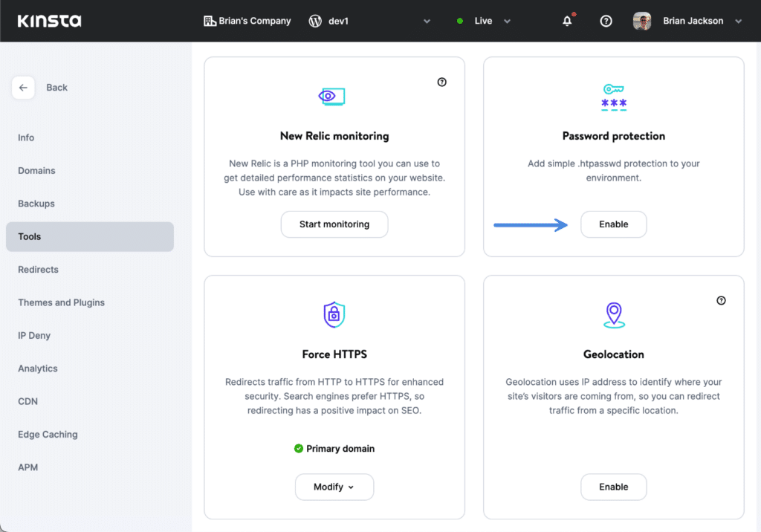Screen dimensions: 761x532
Task: Click the dev1 site name
Action: [x=338, y=21]
